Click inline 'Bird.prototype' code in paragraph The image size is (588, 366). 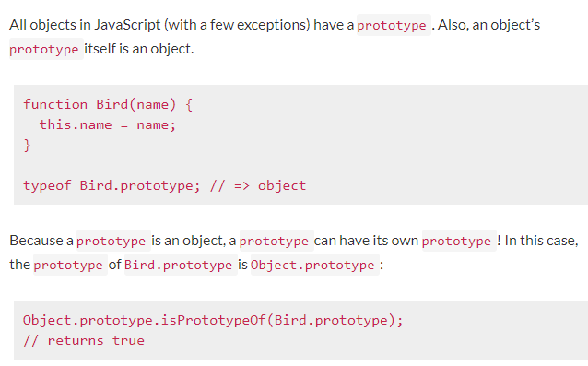[x=179, y=266]
